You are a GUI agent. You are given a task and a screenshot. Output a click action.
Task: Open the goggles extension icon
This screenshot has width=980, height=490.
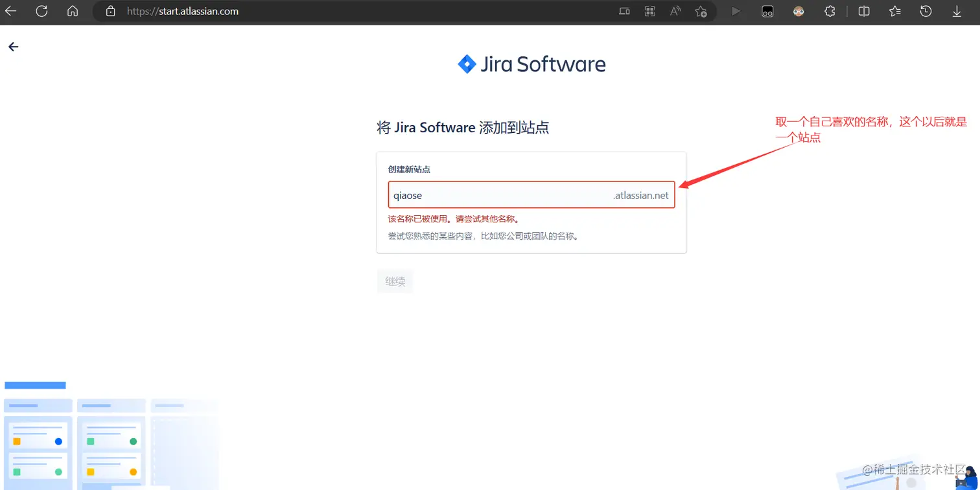pyautogui.click(x=767, y=11)
